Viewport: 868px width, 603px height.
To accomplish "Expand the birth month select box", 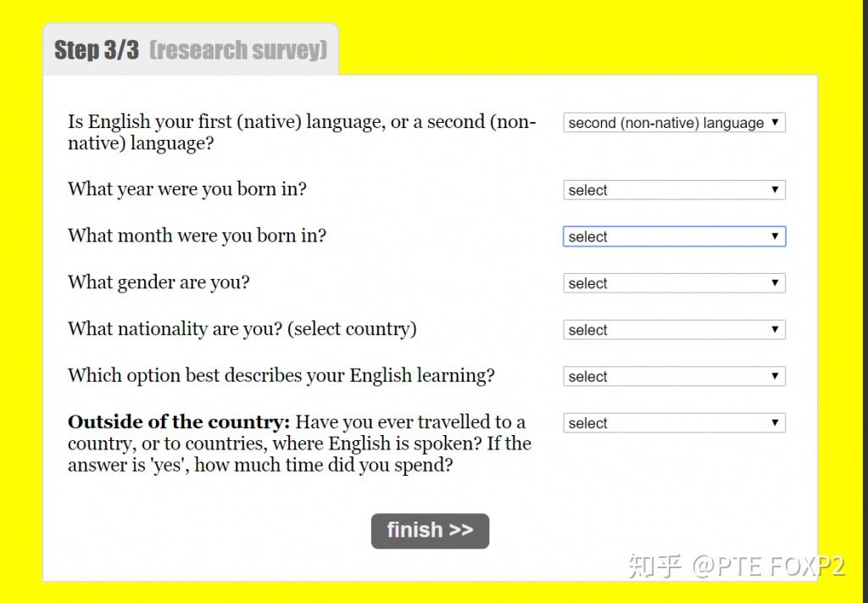I will click(674, 237).
